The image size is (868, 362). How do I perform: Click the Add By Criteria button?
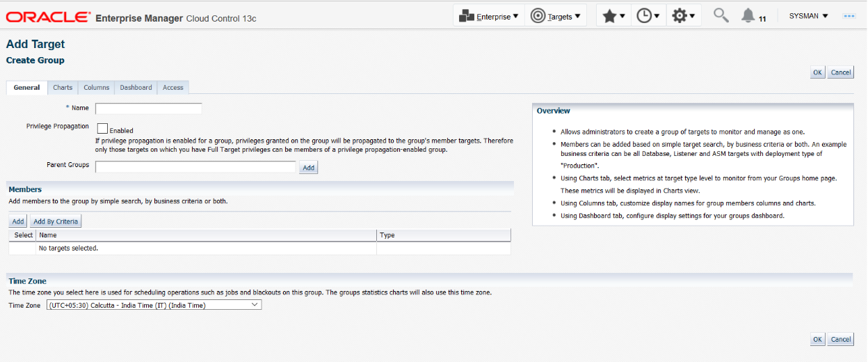pos(56,221)
